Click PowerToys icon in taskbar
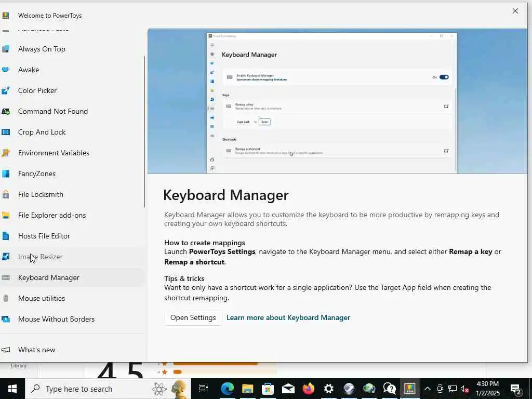This screenshot has height=399, width=532. 410,389
